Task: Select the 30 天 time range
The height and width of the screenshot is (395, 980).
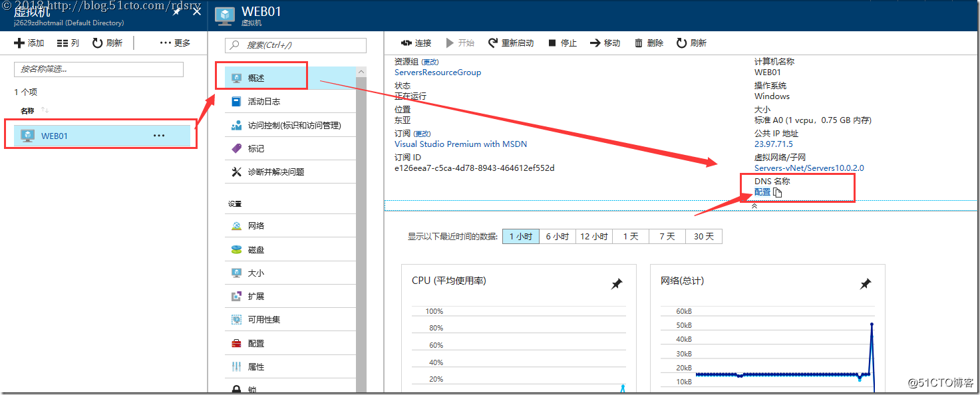Action: click(x=704, y=237)
